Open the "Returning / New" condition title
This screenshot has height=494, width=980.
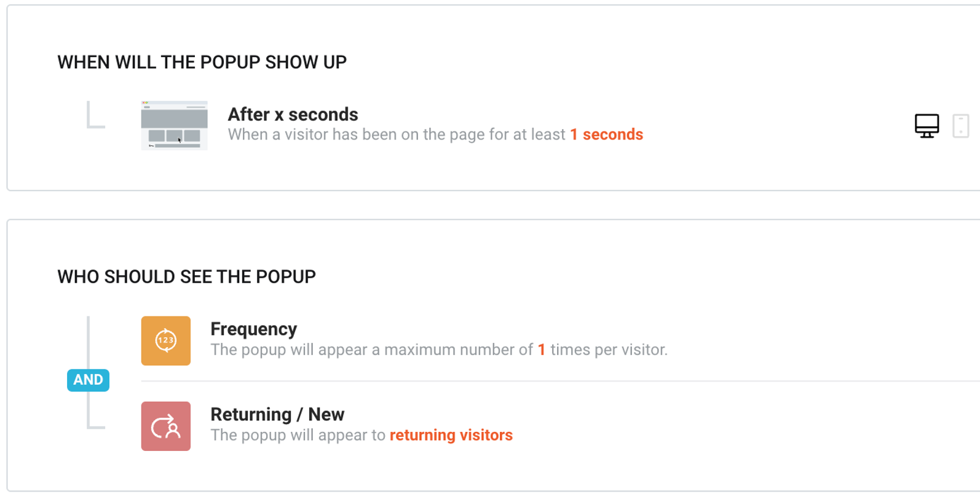[277, 414]
